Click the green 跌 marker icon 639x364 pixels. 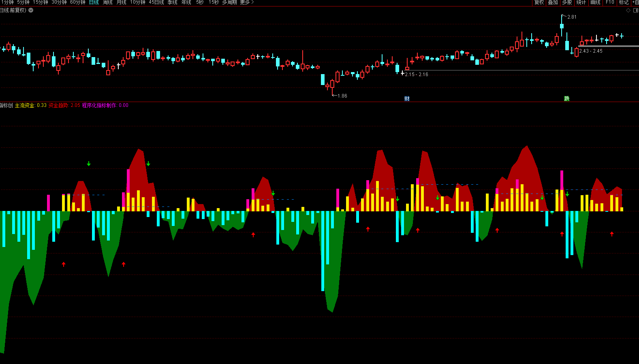click(566, 99)
